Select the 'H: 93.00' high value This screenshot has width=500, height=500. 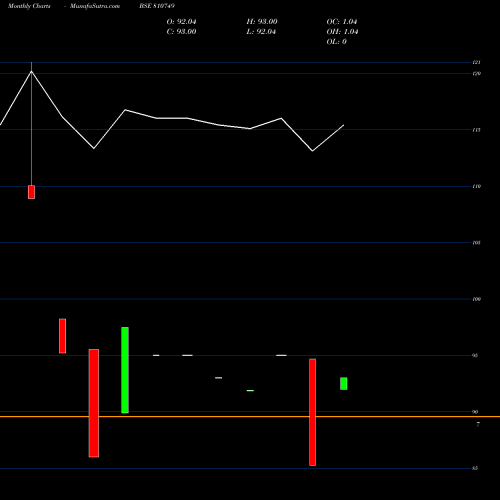click(262, 22)
